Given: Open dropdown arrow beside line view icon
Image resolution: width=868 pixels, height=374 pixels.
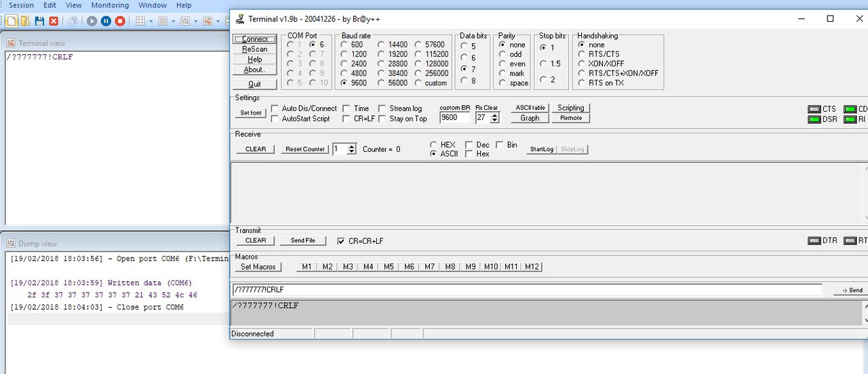Looking at the screenshot, I should pyautogui.click(x=173, y=21).
